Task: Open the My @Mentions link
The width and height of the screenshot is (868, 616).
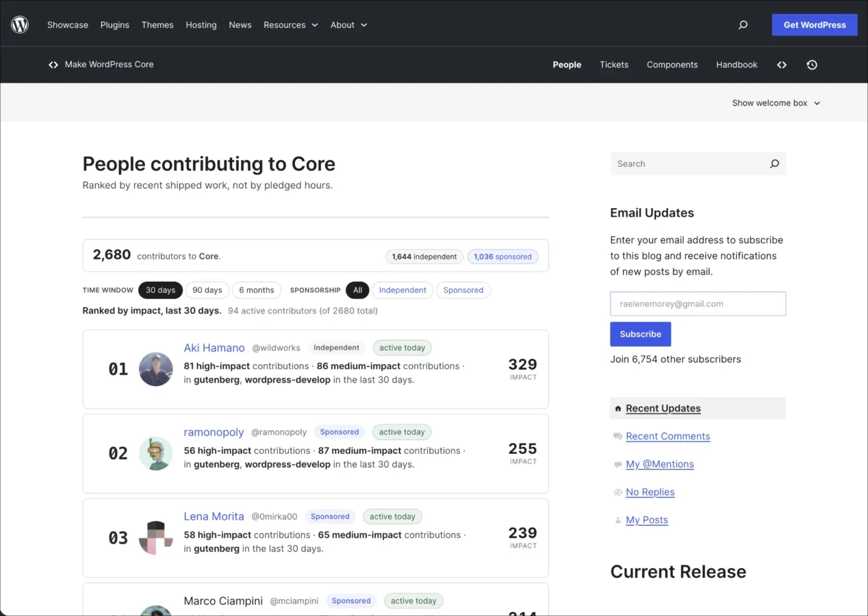Action: (x=660, y=465)
